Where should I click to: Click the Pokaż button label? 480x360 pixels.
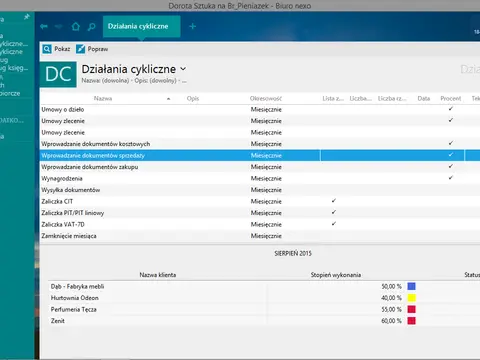point(62,49)
